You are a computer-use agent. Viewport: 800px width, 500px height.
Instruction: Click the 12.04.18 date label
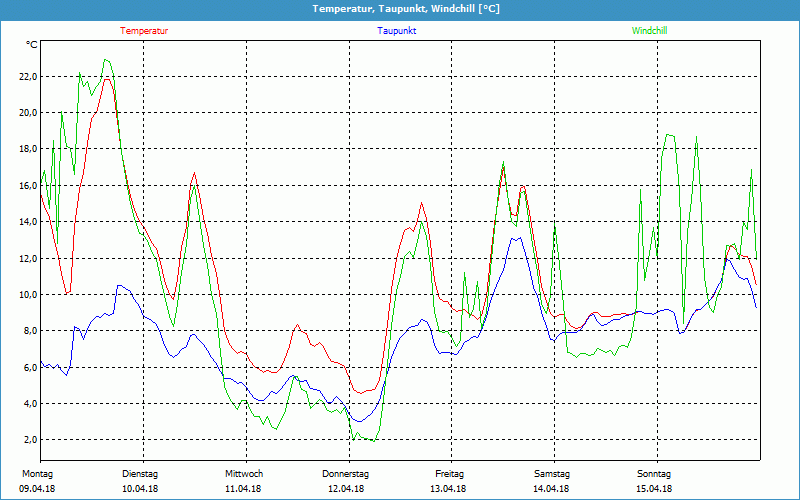click(346, 489)
